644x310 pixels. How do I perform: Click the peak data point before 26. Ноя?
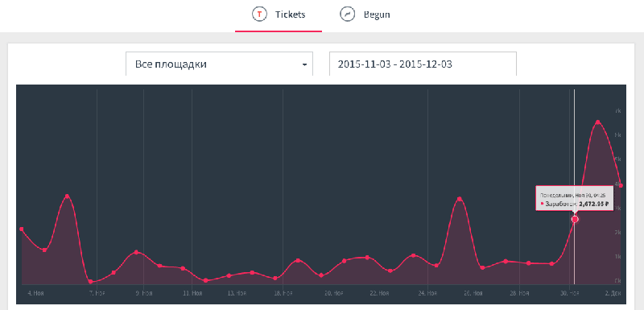[459, 199]
